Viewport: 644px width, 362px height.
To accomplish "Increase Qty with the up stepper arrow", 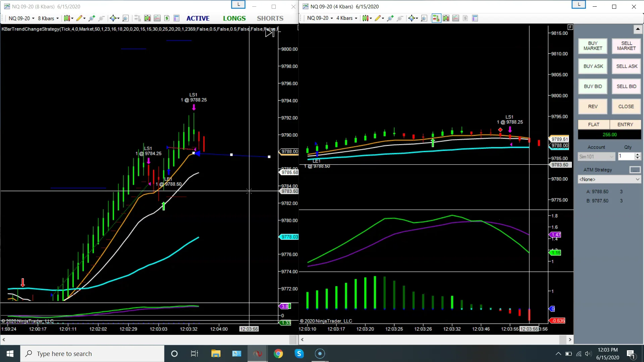I will click(638, 155).
